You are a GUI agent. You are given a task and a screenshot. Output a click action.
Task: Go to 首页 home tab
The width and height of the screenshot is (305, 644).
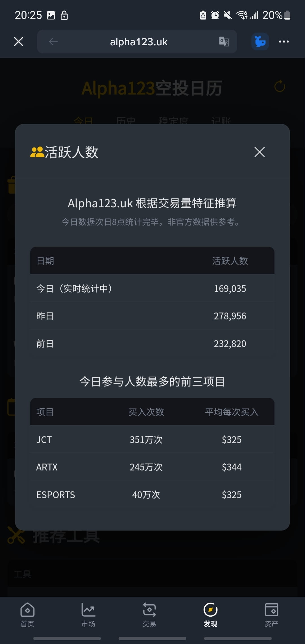[27, 615]
